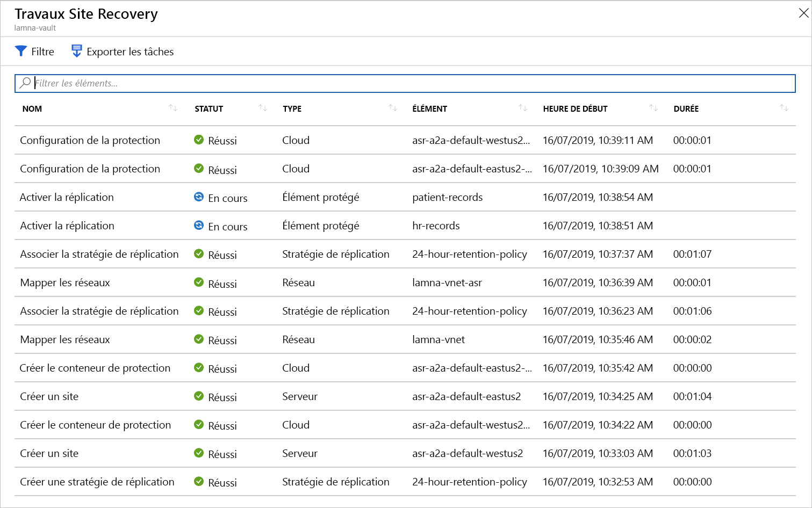Click En cours status for hr-records
812x508 pixels.
(228, 227)
